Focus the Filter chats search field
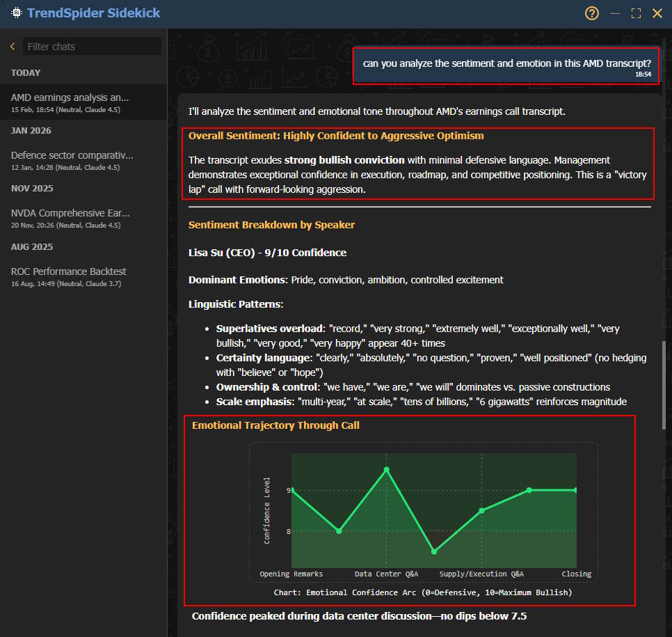This screenshot has width=672, height=637. tap(92, 47)
